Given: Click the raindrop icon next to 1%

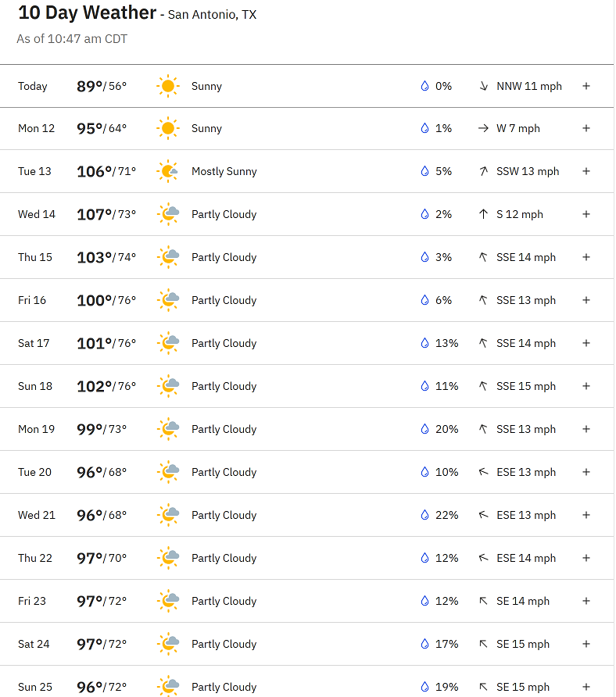Looking at the screenshot, I should pyautogui.click(x=424, y=128).
